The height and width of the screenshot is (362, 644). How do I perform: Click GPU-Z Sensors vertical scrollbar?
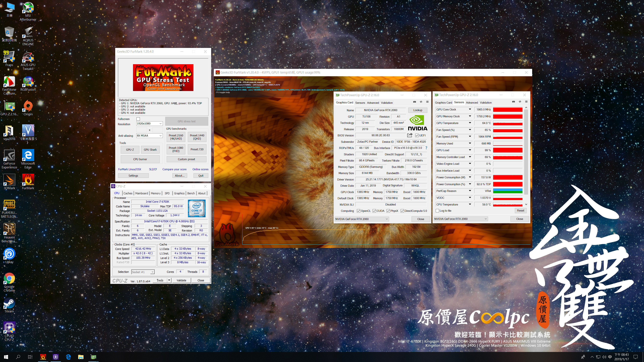(526, 152)
